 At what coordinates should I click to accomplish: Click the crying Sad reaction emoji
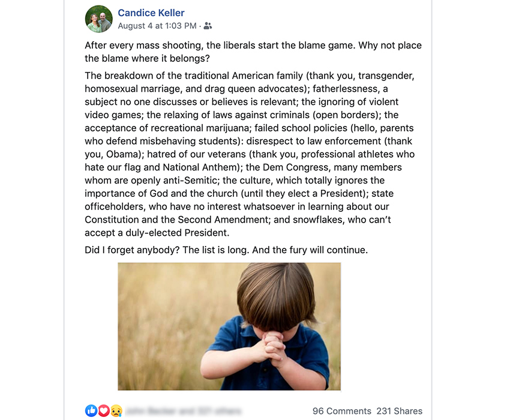[115, 410]
